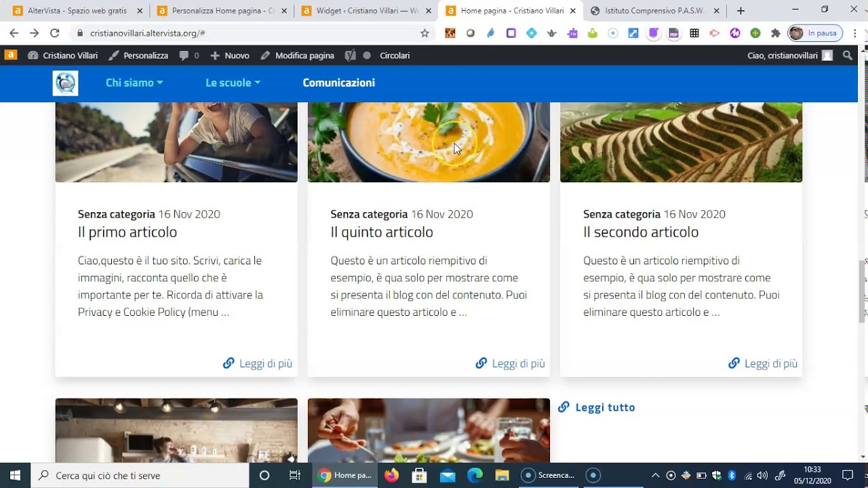Open Firefox from the taskbar
Image resolution: width=868 pixels, height=488 pixels.
[391, 475]
